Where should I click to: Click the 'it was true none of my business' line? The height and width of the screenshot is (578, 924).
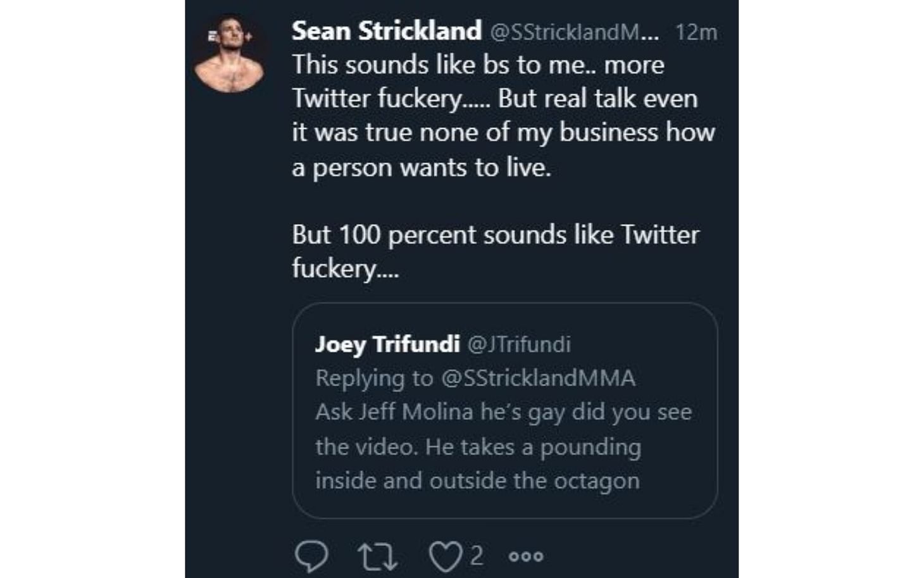click(503, 132)
